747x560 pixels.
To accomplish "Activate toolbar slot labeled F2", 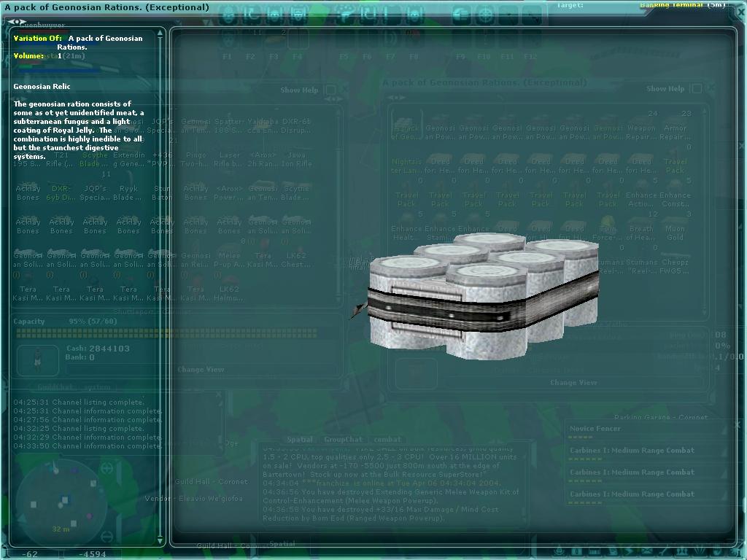I will [251, 39].
